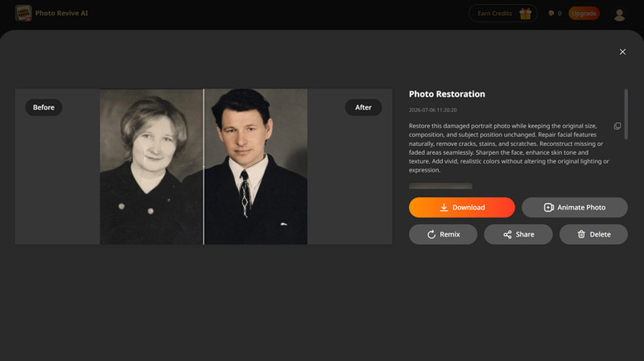
Task: Close the photo restoration dialog
Action: [x=622, y=52]
